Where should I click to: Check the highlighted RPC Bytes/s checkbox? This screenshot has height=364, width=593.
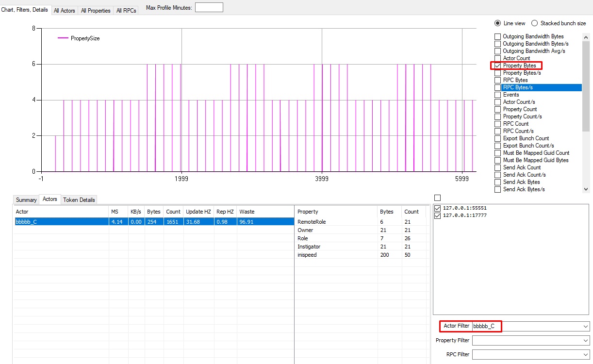497,87
